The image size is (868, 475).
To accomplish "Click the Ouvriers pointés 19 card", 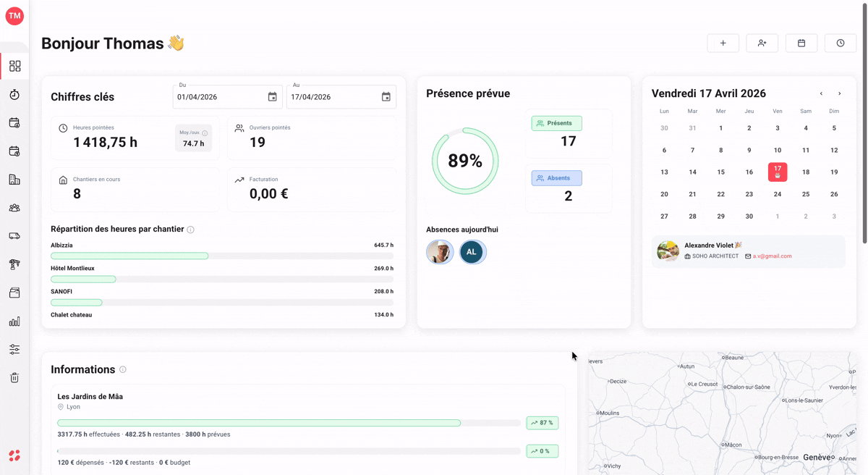I will click(312, 138).
